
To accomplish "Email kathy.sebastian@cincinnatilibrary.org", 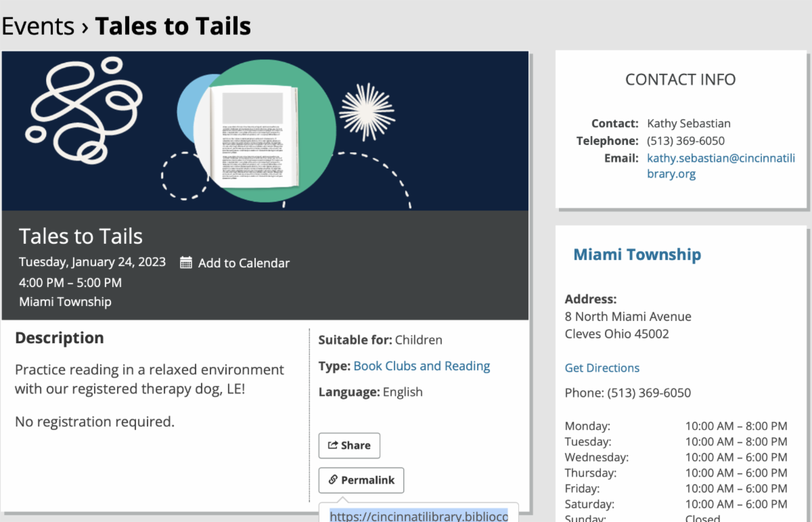I will pyautogui.click(x=721, y=166).
